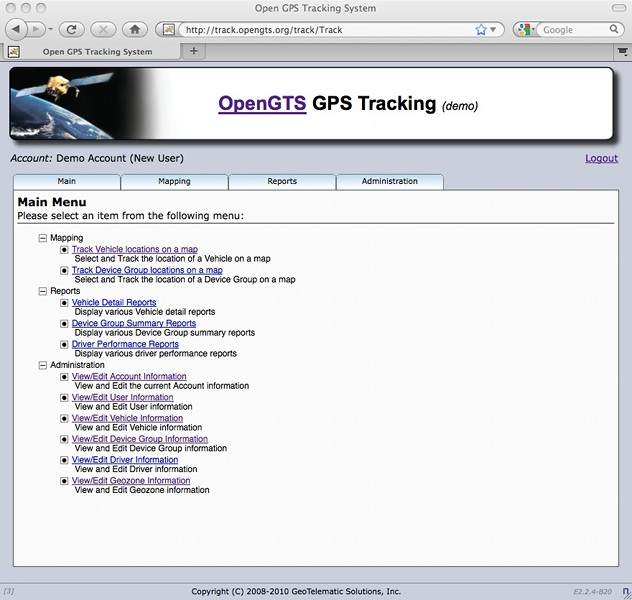632x600 pixels.
Task: Click bullet icon beside Device Group Summary Reports
Action: tap(64, 324)
